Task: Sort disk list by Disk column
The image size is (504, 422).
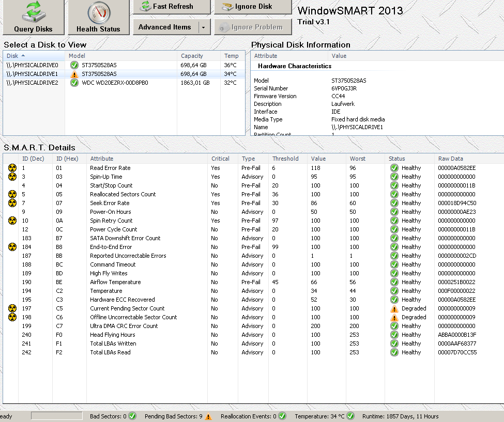Action: point(34,56)
